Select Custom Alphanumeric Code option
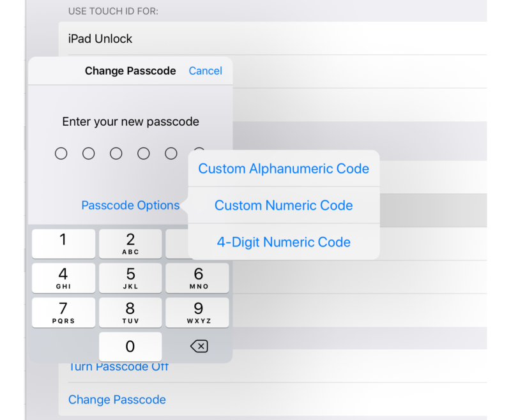The width and height of the screenshot is (511, 420). [284, 169]
